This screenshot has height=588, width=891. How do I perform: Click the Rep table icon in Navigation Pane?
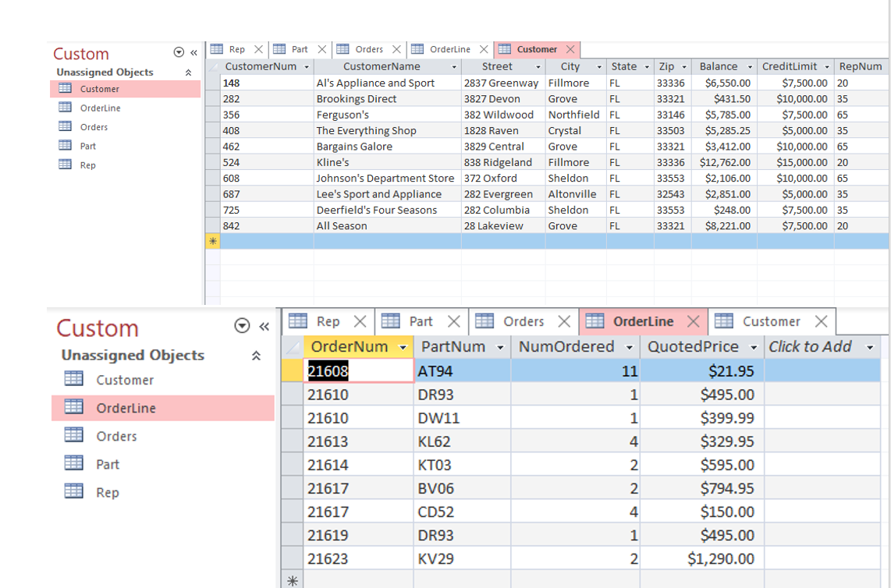click(x=66, y=165)
